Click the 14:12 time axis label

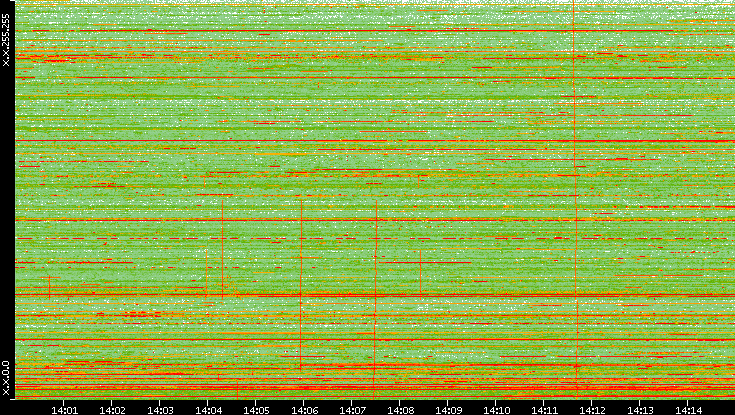(x=592, y=410)
